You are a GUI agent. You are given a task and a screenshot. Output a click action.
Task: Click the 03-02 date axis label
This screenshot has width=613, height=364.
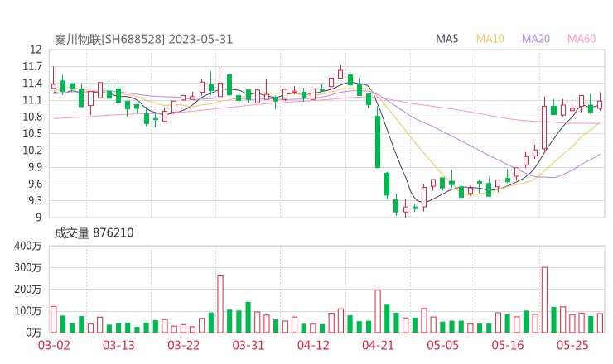coord(54,345)
